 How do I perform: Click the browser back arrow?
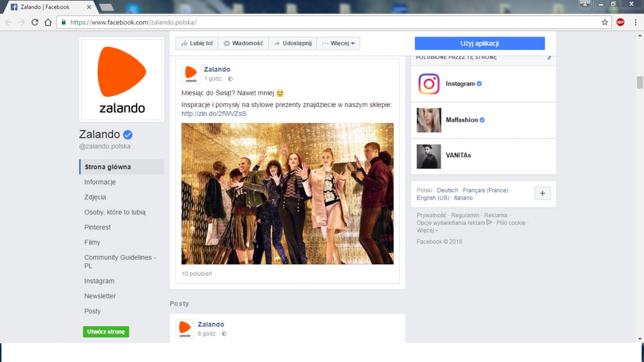8,22
